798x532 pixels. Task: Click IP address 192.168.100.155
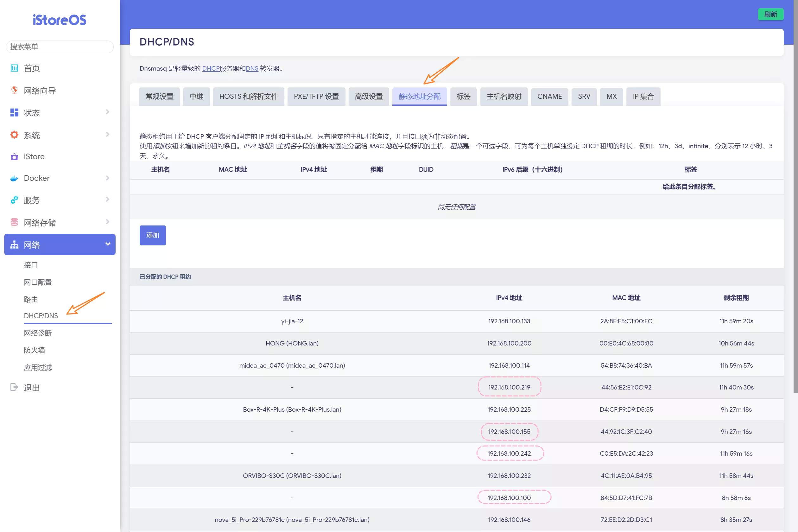pos(509,432)
